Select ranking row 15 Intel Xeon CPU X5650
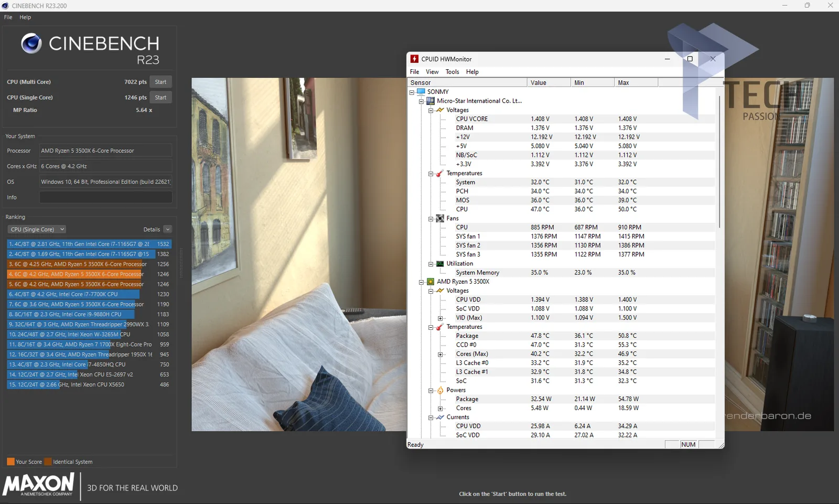The image size is (839, 504). [89, 384]
